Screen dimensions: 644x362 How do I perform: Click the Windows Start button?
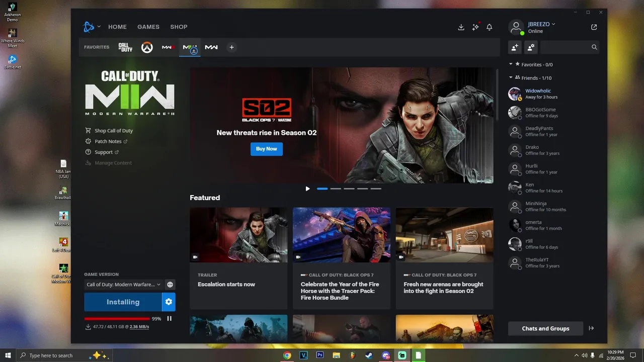(x=8, y=355)
